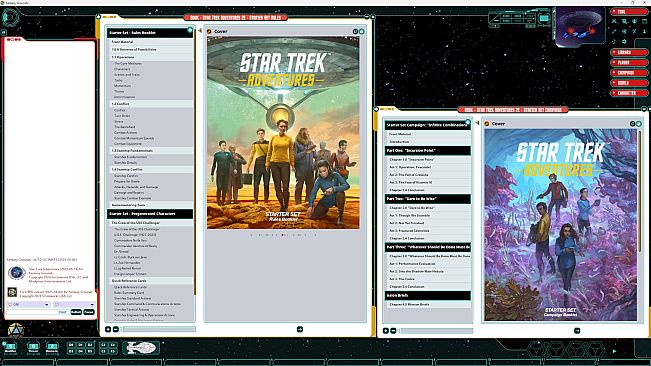Select Part One: "Incursion Point" header
651x366 pixels.
(428, 151)
